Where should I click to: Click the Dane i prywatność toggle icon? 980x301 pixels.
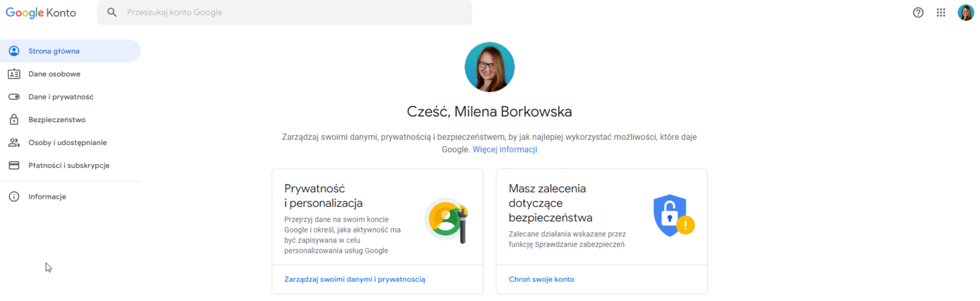tap(13, 96)
